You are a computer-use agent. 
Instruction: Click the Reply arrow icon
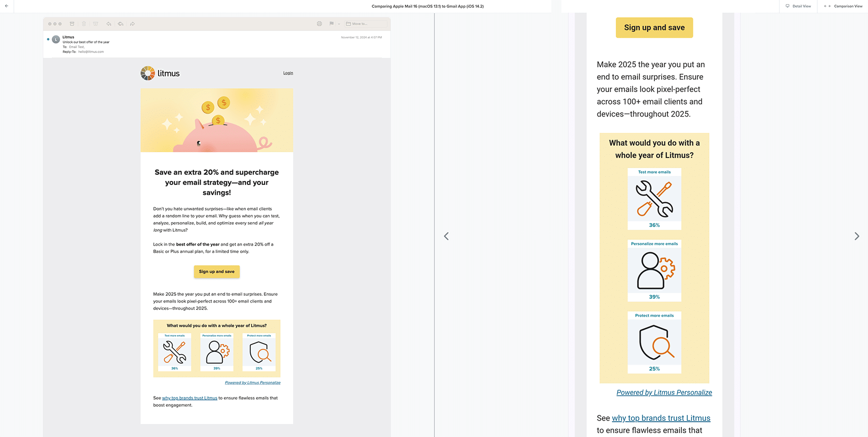[108, 24]
